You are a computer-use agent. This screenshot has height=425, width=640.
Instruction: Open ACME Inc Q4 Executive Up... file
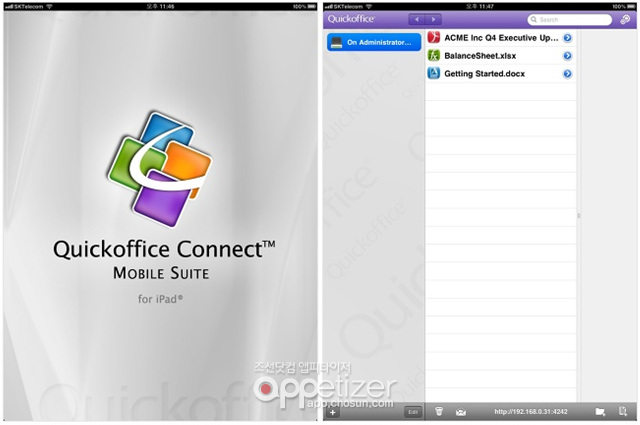pos(501,38)
